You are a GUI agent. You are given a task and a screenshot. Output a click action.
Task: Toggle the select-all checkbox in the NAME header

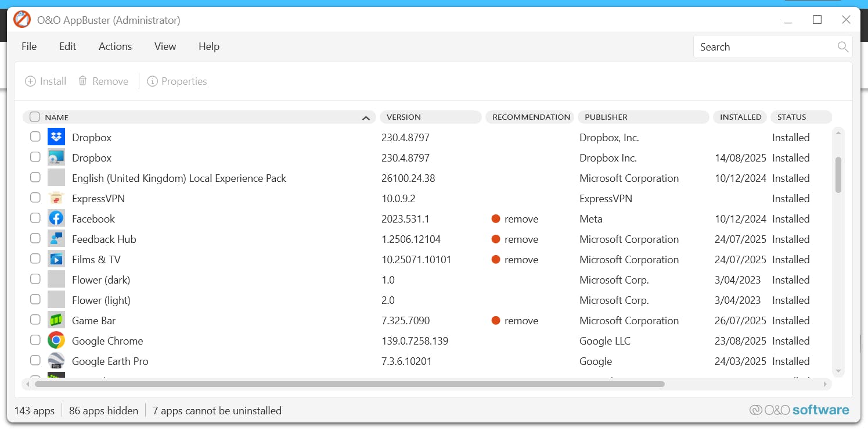(35, 117)
